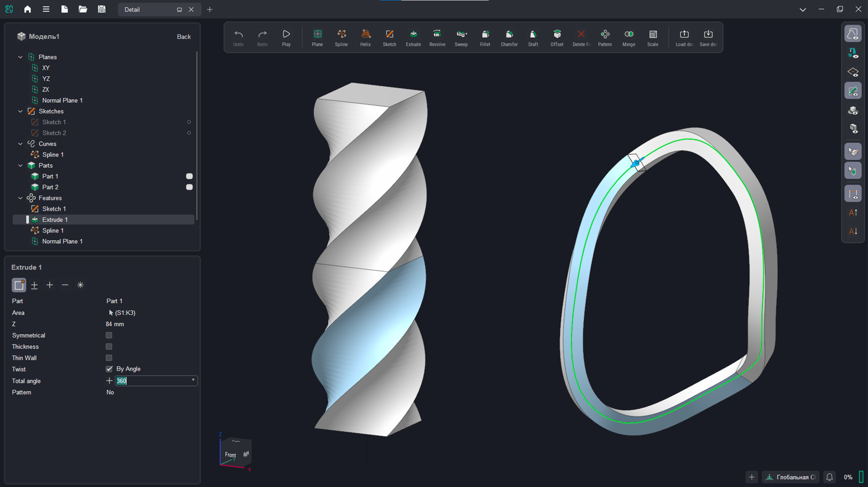
Task: Select the Chamfer tool
Action: (x=509, y=37)
